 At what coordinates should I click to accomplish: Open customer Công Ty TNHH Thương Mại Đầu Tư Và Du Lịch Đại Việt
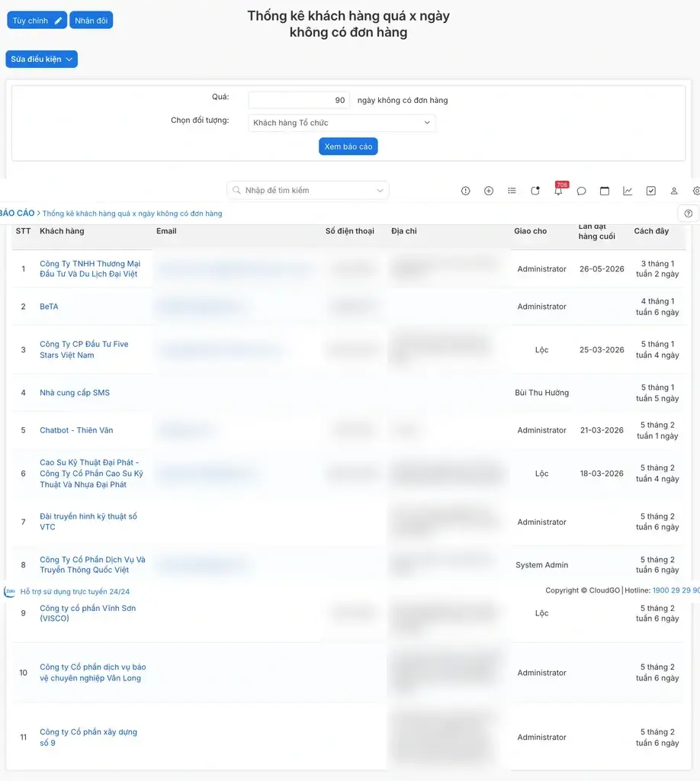[90, 268]
